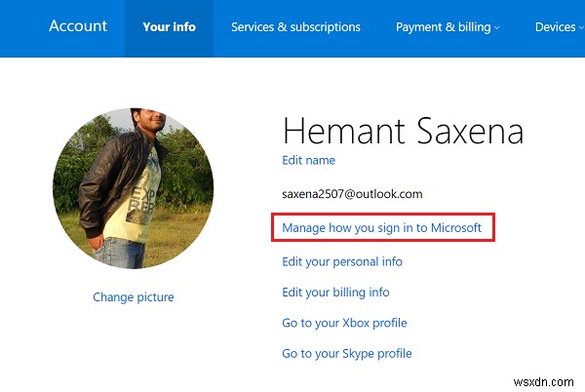Click Edit your personal info
The image size is (585, 392).
pyautogui.click(x=342, y=261)
